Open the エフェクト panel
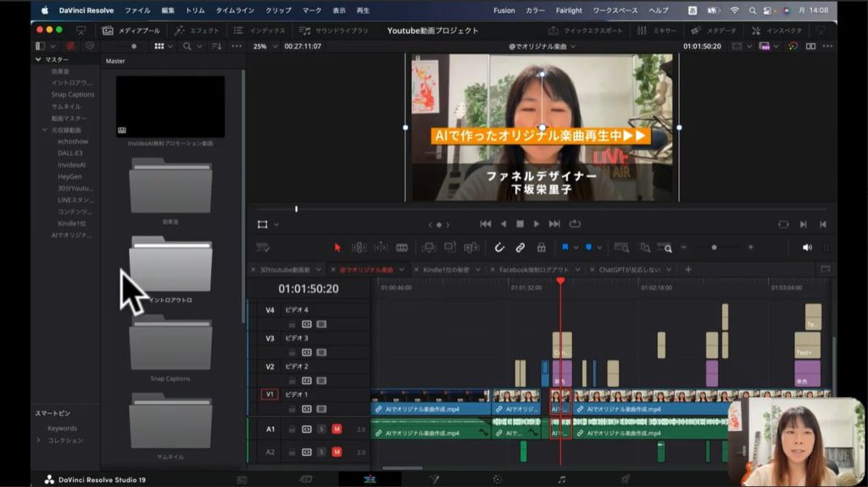The width and height of the screenshot is (868, 487). [198, 30]
